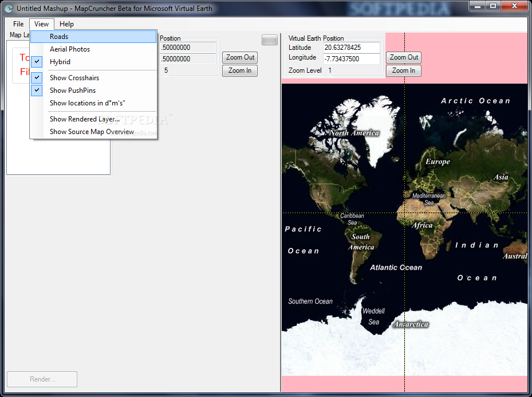Click the Zoom Level value 1
The height and width of the screenshot is (397, 532).
(x=330, y=70)
